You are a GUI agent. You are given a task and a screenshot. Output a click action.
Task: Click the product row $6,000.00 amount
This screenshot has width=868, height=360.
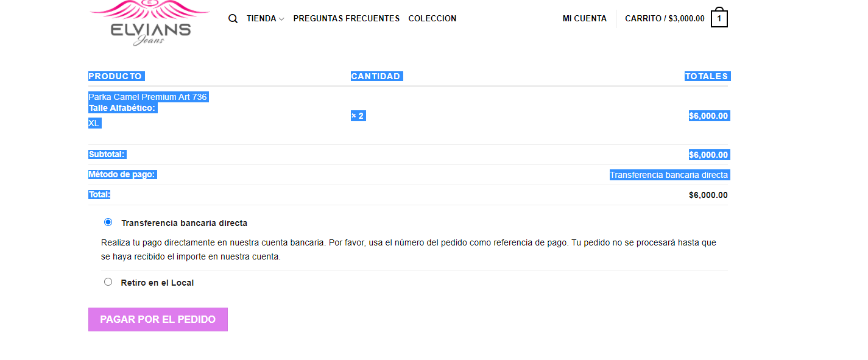[x=709, y=116]
